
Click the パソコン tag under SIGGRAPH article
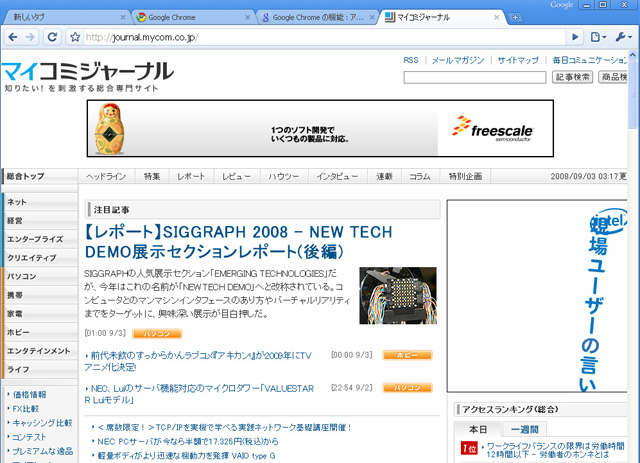click(157, 334)
